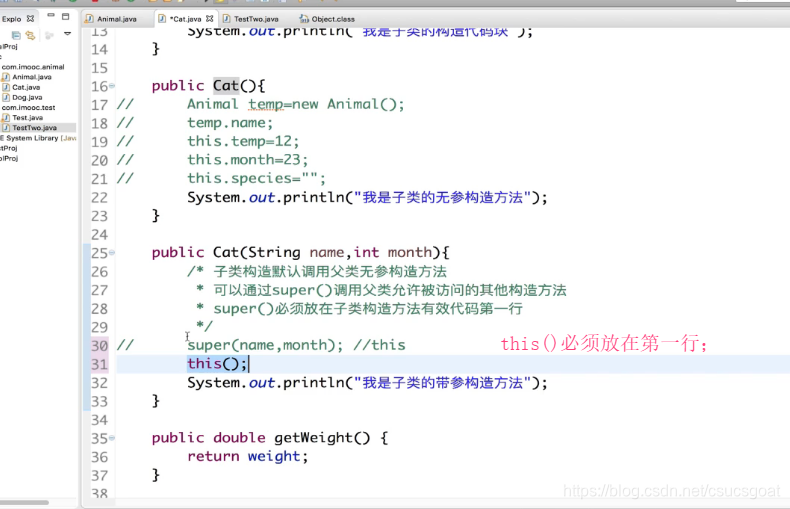Viewport: 790px width, 509px height.
Task: Click the grayed focus icon in explorer toolbar
Action: (x=49, y=35)
